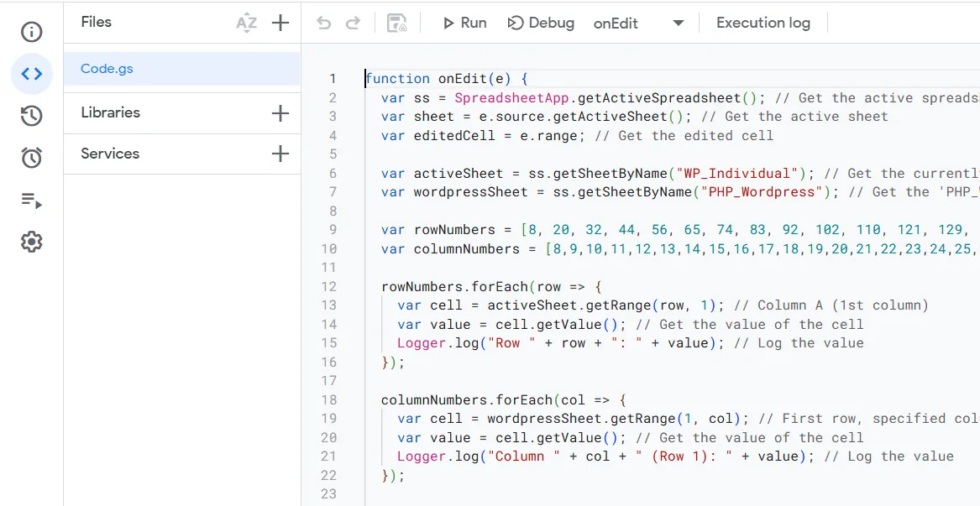Run the onEdit function

(464, 23)
